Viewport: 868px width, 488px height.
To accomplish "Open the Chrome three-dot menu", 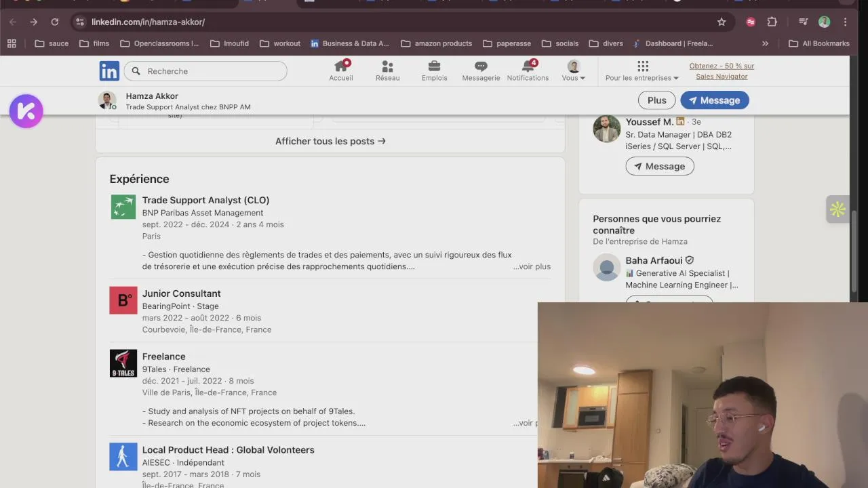I will (x=845, y=22).
